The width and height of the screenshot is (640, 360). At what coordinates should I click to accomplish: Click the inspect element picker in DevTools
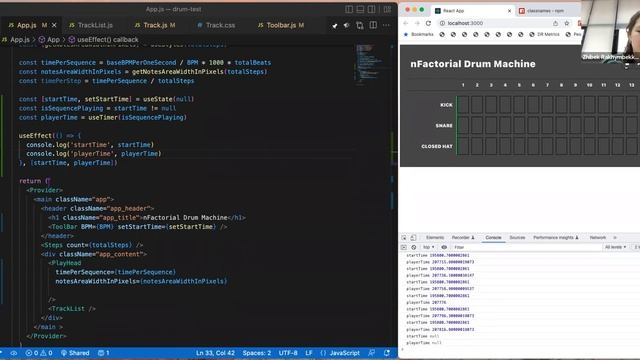pos(404,238)
